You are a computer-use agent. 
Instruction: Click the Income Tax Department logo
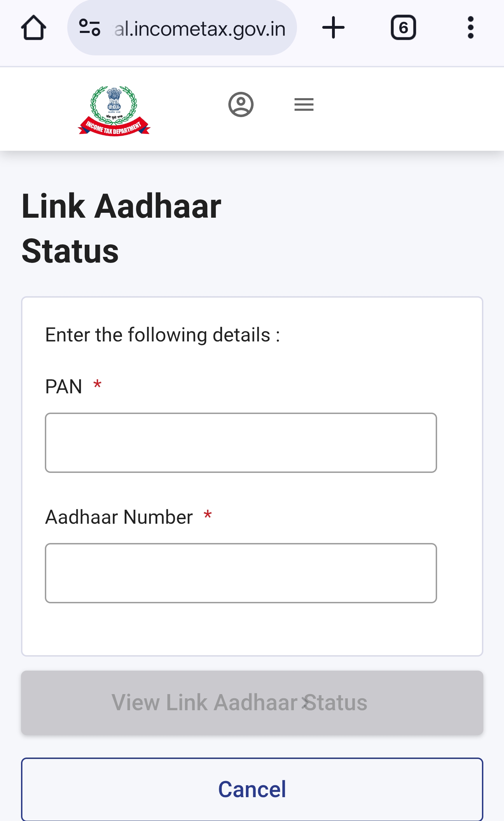114,110
